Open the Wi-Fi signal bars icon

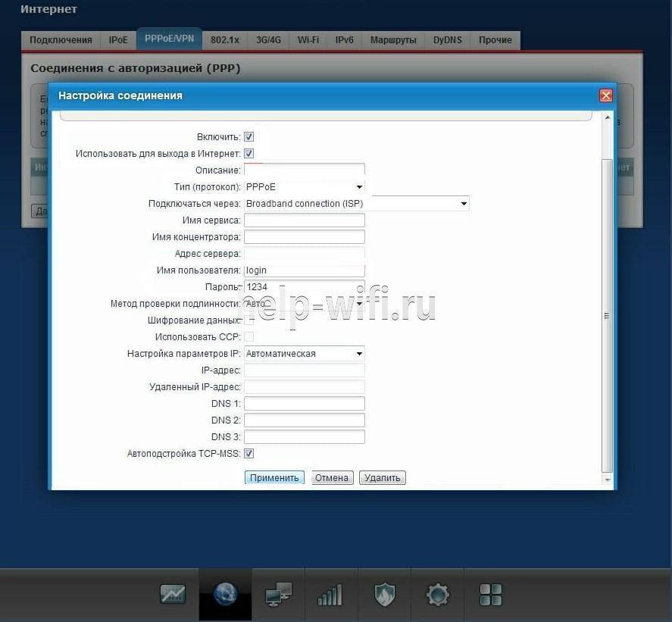[x=330, y=595]
